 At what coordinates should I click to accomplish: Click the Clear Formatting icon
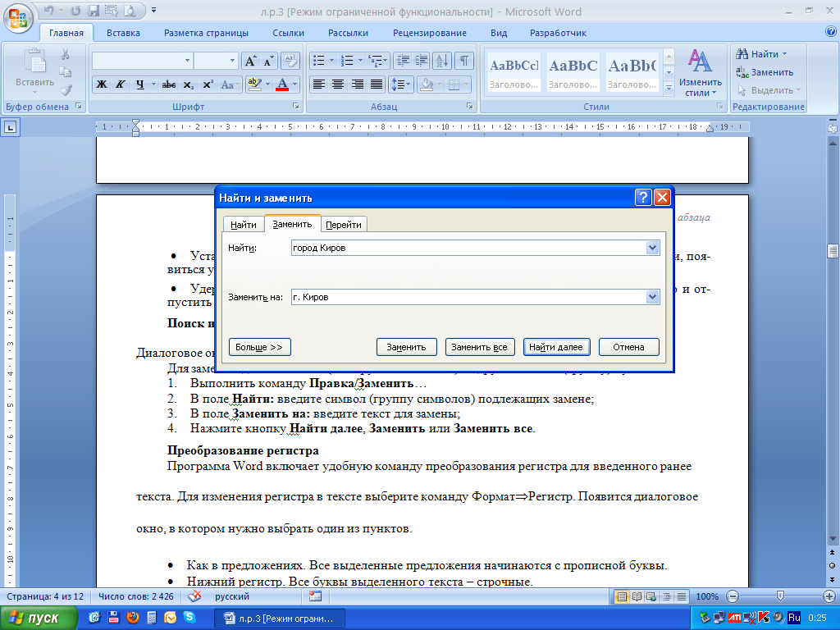click(290, 62)
